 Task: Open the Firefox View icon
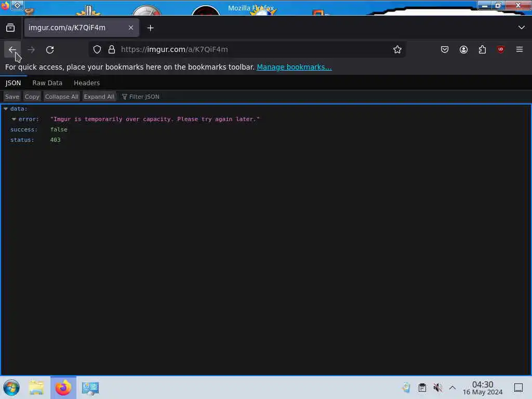10,28
